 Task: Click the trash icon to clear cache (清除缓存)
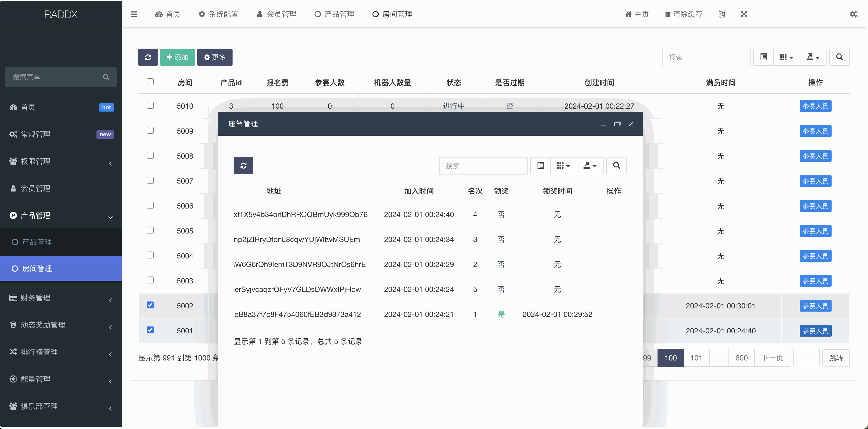click(x=683, y=14)
